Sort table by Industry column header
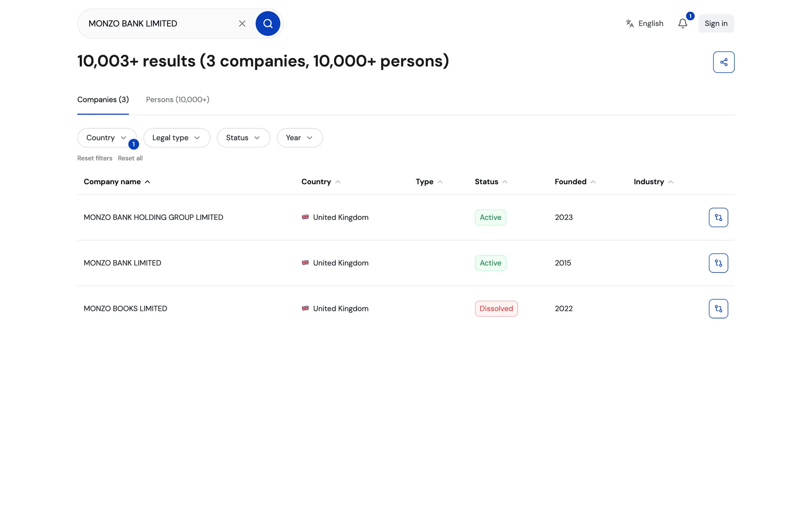This screenshot has width=812, height=509. click(653, 182)
